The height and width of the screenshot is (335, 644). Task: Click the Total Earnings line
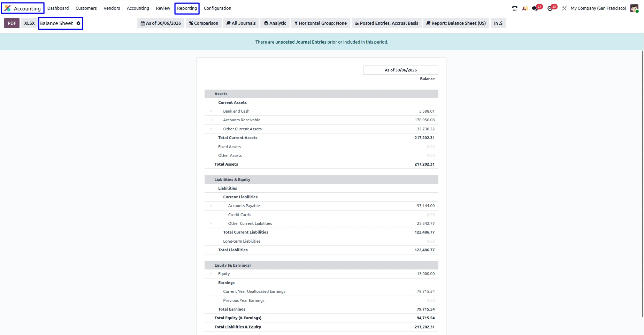coord(321,309)
